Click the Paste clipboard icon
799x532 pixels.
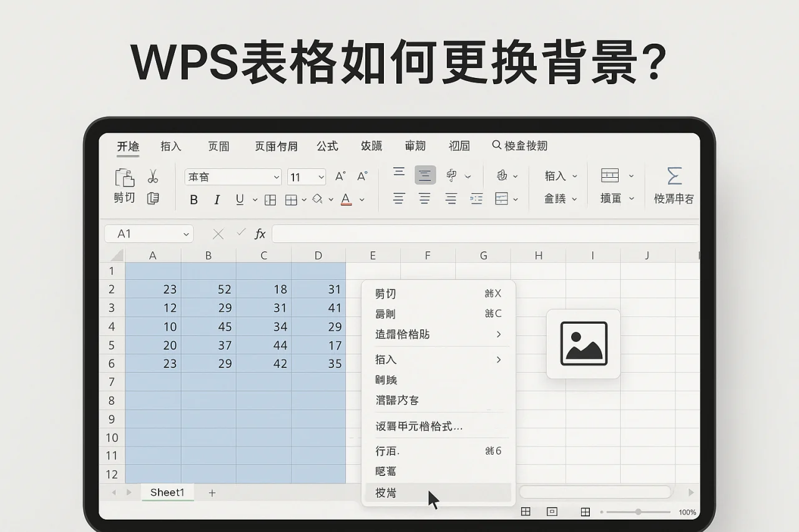point(124,178)
